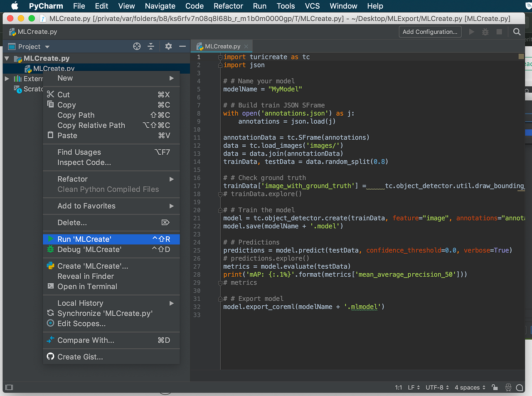
Task: Click the Cut scissors menu entry
Action: click(111, 94)
